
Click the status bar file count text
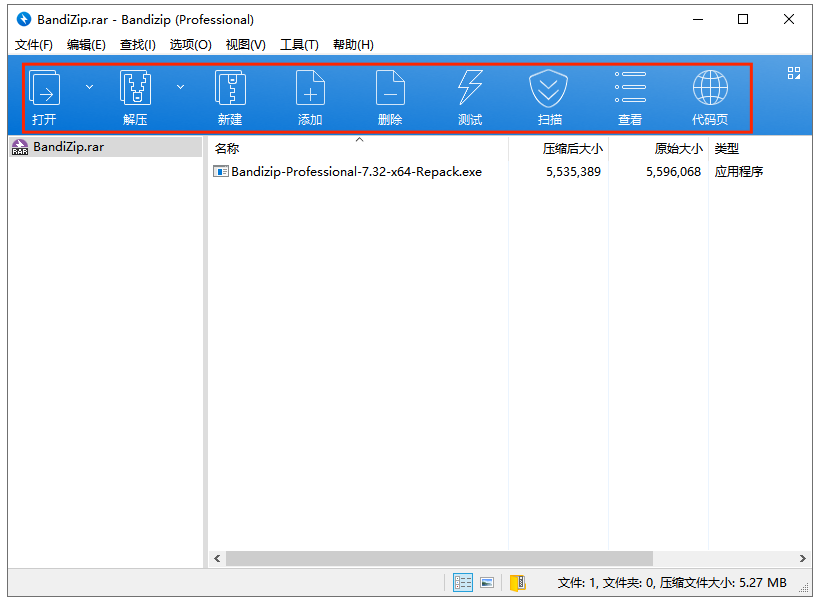(671, 582)
